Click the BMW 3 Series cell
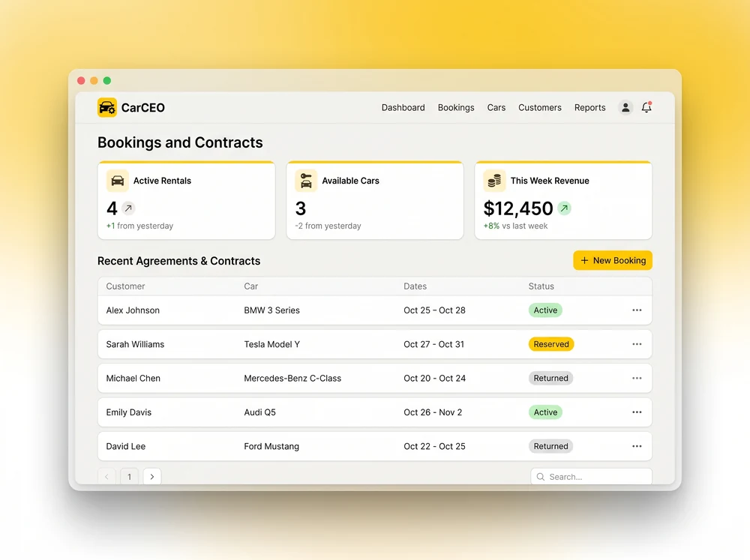 (272, 310)
